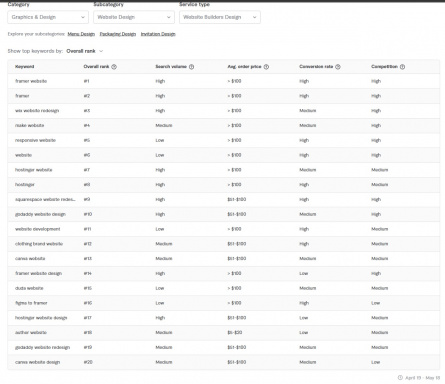Select the 'hostinger website' keyword
The width and height of the screenshot is (445, 384).
(x=34, y=170)
